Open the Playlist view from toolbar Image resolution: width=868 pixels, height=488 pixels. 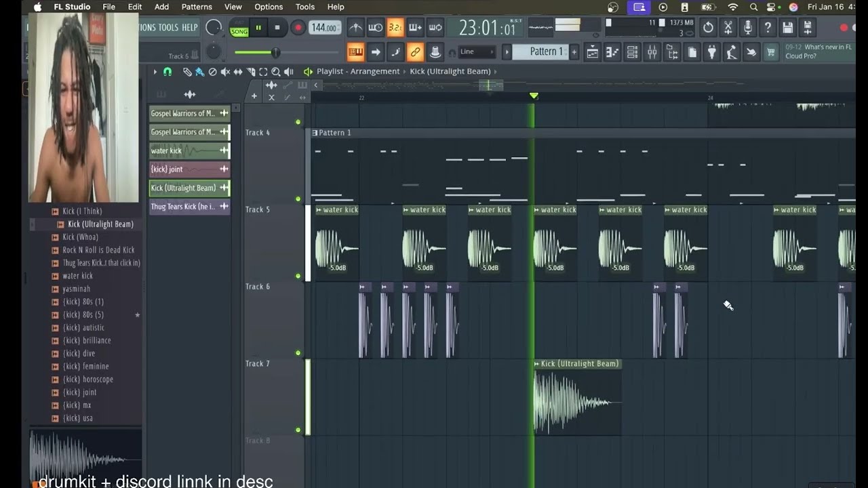592,52
